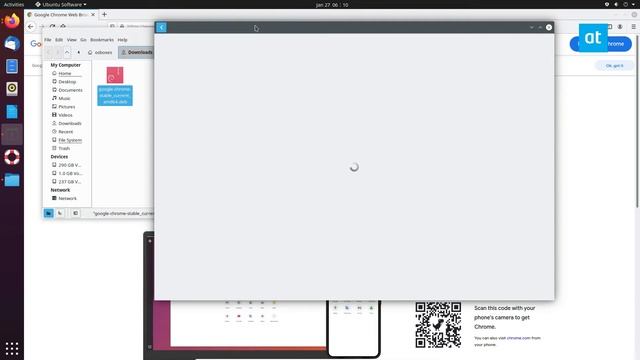Click the up-folder arrow in the file manager toolbar

coord(67,52)
